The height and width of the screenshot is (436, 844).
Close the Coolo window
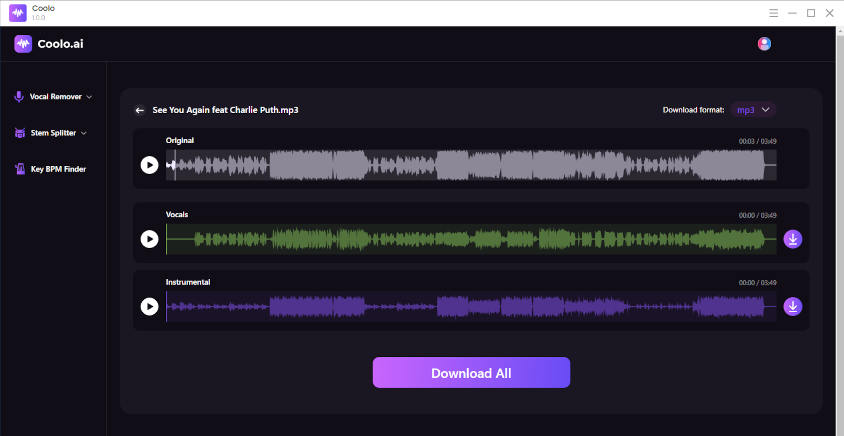click(829, 13)
